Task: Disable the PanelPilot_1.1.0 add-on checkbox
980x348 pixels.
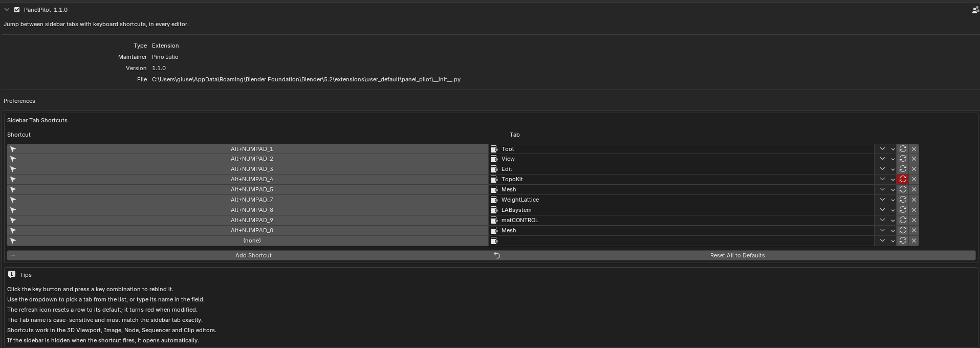Action: click(17, 10)
